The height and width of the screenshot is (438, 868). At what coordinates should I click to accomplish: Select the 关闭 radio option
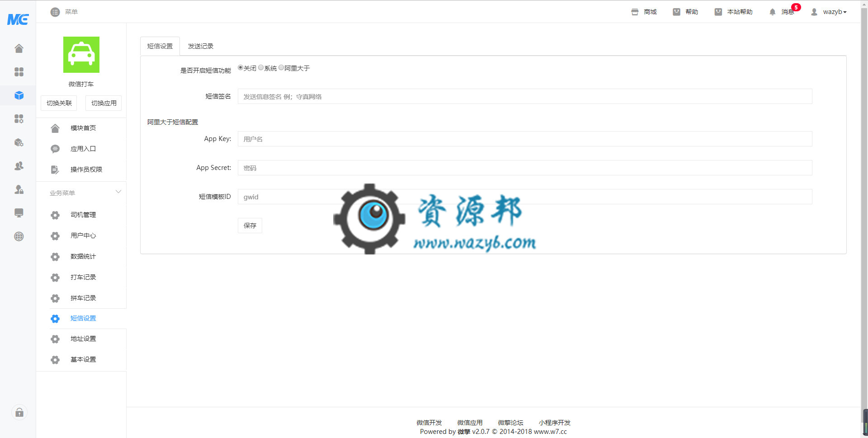(x=241, y=68)
